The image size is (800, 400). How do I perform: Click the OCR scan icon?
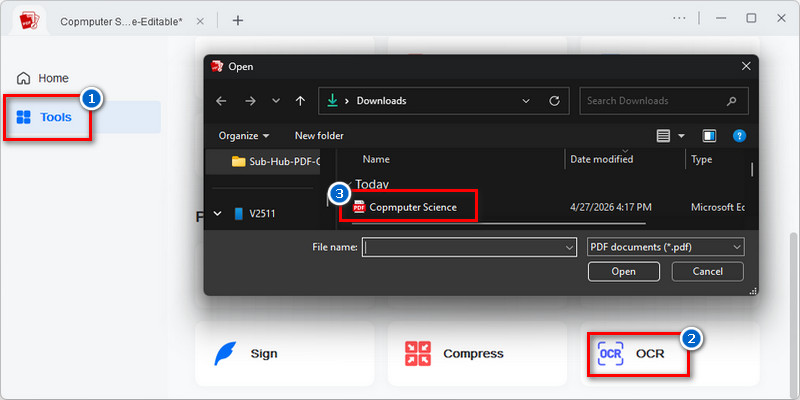(610, 354)
